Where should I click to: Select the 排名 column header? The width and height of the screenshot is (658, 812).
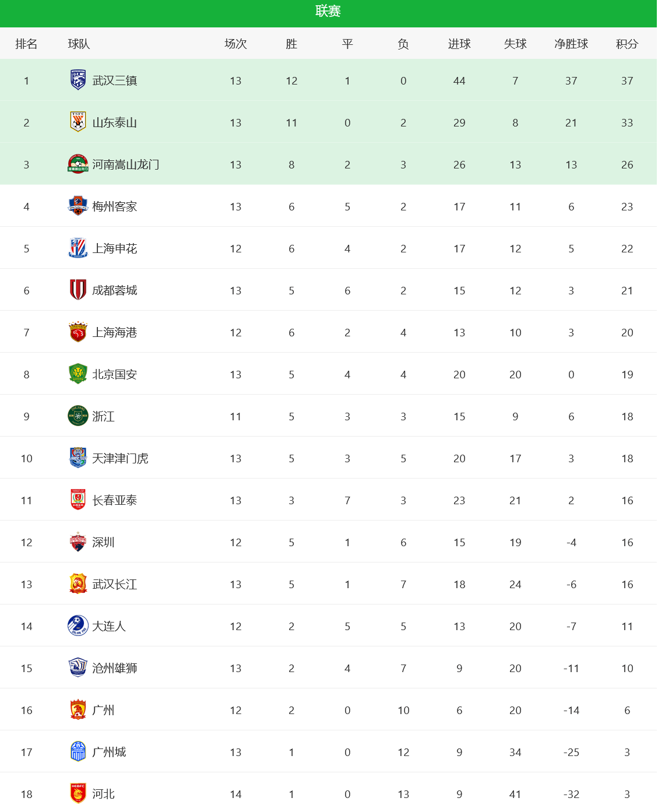coord(26,44)
